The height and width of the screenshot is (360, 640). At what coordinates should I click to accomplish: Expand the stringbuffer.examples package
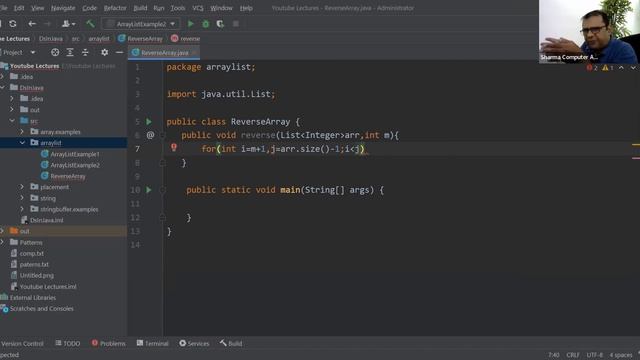pos(22,209)
